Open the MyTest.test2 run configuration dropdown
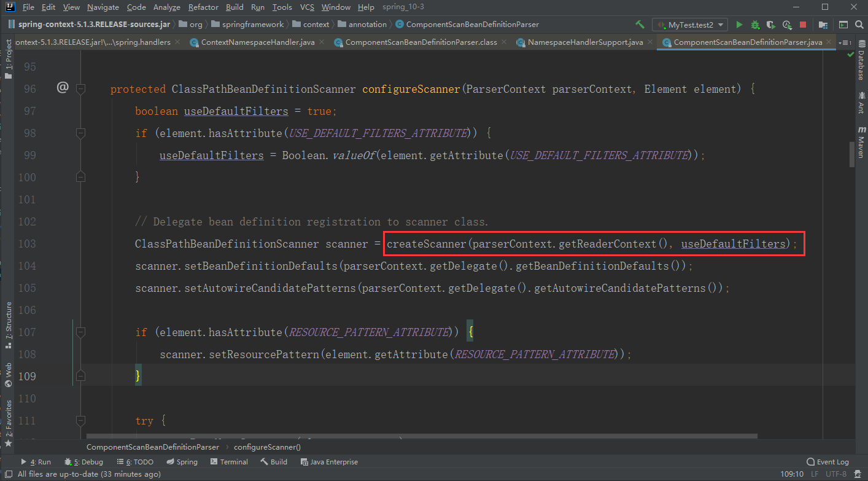Screen dimensions: 868x481 point(689,25)
